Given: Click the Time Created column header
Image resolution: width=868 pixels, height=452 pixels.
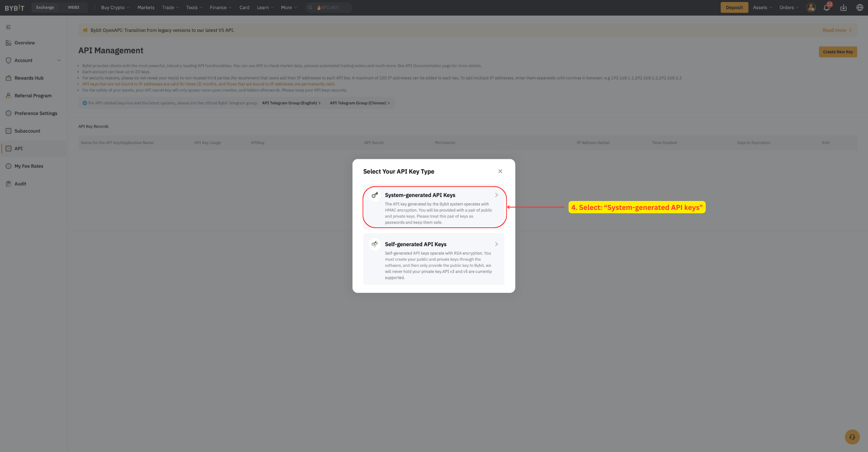Looking at the screenshot, I should pyautogui.click(x=664, y=143).
